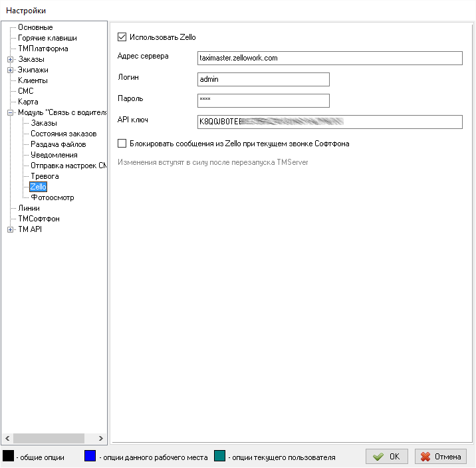Click the OK button
The width and height of the screenshot is (476, 468).
tap(387, 457)
